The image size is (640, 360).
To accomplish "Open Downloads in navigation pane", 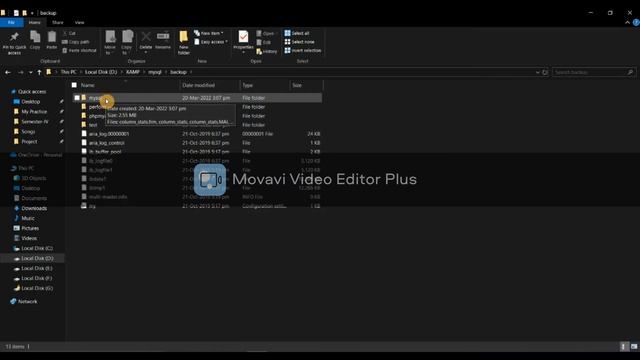I will tap(34, 208).
